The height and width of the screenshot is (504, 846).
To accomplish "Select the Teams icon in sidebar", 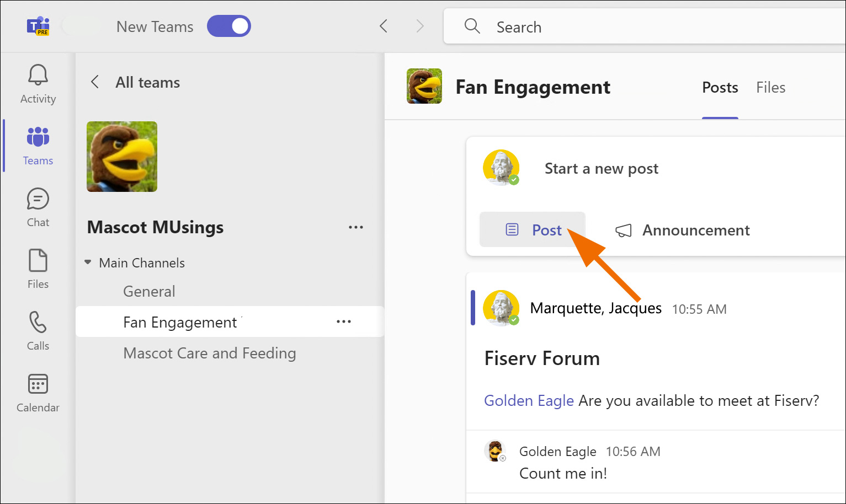I will [38, 137].
